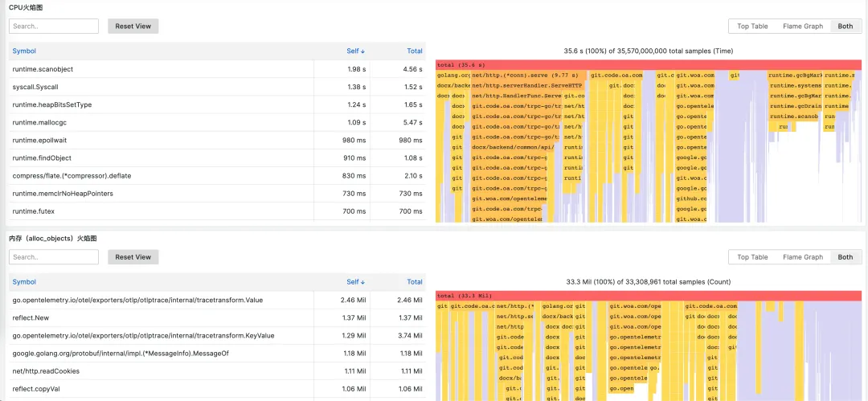Sort CPU table by Total column
The image size is (868, 401).
click(x=415, y=51)
